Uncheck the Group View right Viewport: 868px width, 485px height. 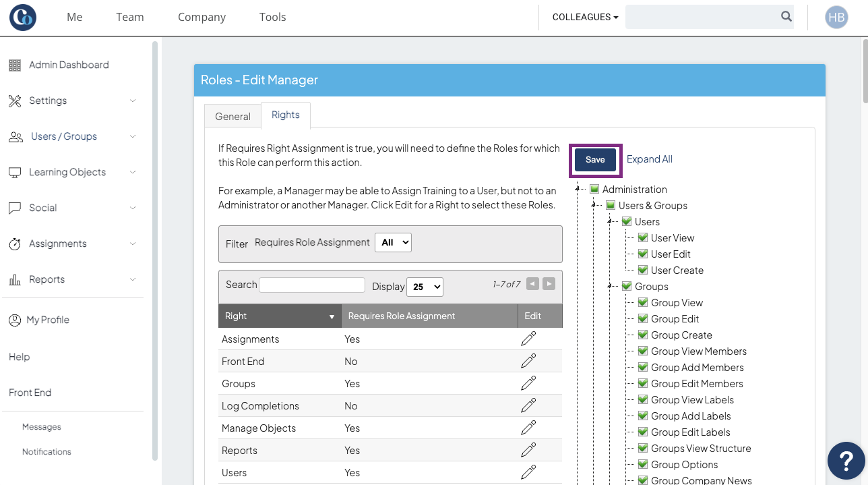(643, 303)
